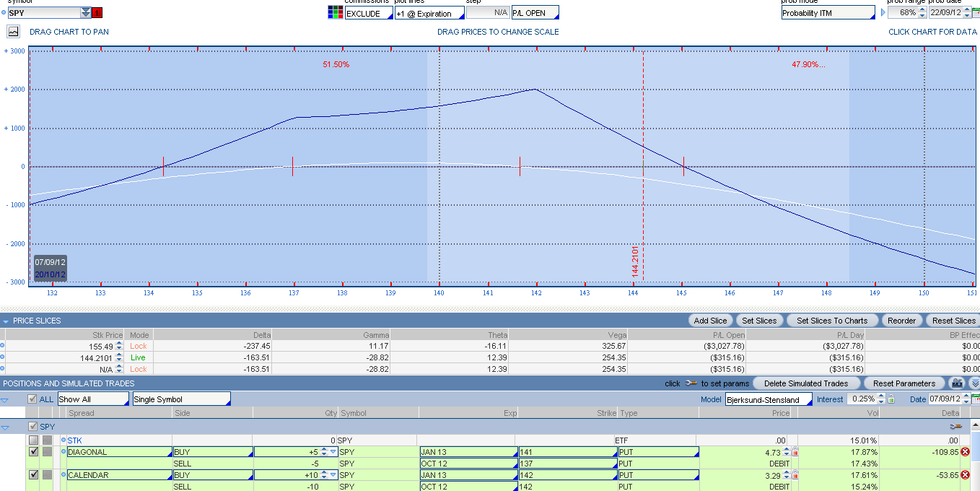Screen dimensions: 980x491
Task: Toggle the ALL positions checkbox
Action: [32, 399]
